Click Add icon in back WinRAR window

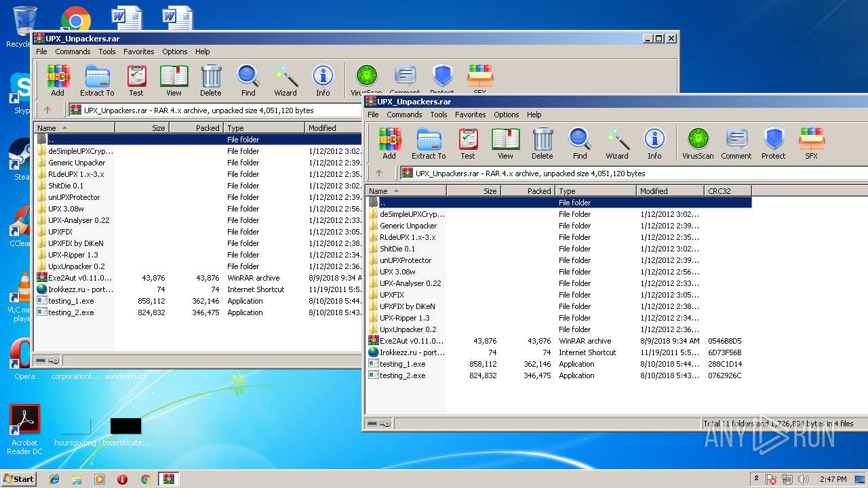tap(58, 81)
